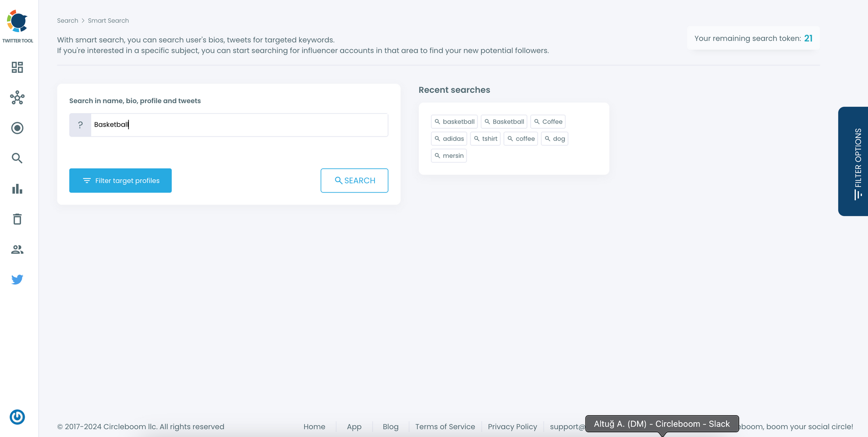Expand the FILTER OPTIONS panel
The image size is (868, 437).
coord(857,161)
